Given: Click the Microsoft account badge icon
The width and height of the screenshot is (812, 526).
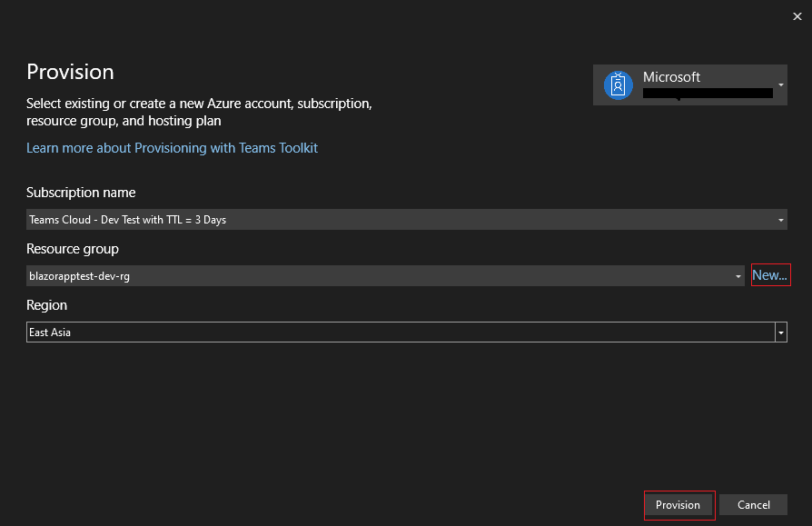Looking at the screenshot, I should click(618, 84).
